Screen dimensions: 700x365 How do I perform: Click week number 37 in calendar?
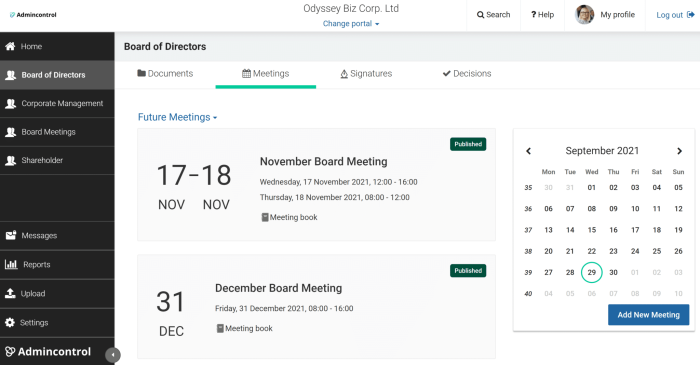(x=528, y=230)
